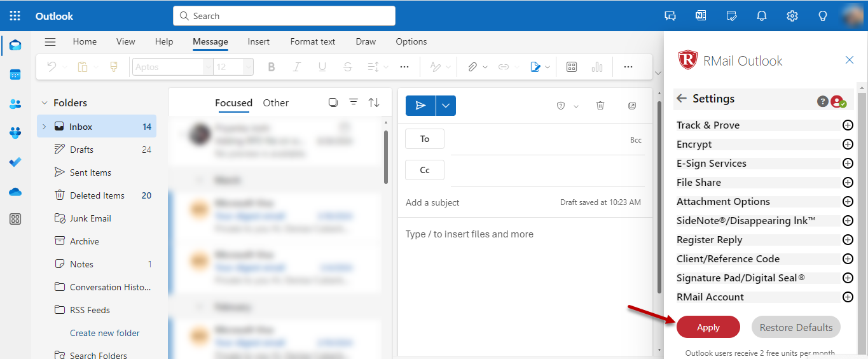This screenshot has height=359, width=868.
Task: Open the Insert ribbon tab
Action: tap(259, 42)
